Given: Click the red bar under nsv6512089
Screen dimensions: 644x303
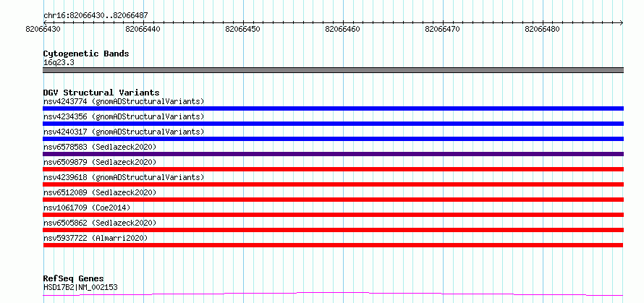Looking at the screenshot, I should click(x=333, y=200).
